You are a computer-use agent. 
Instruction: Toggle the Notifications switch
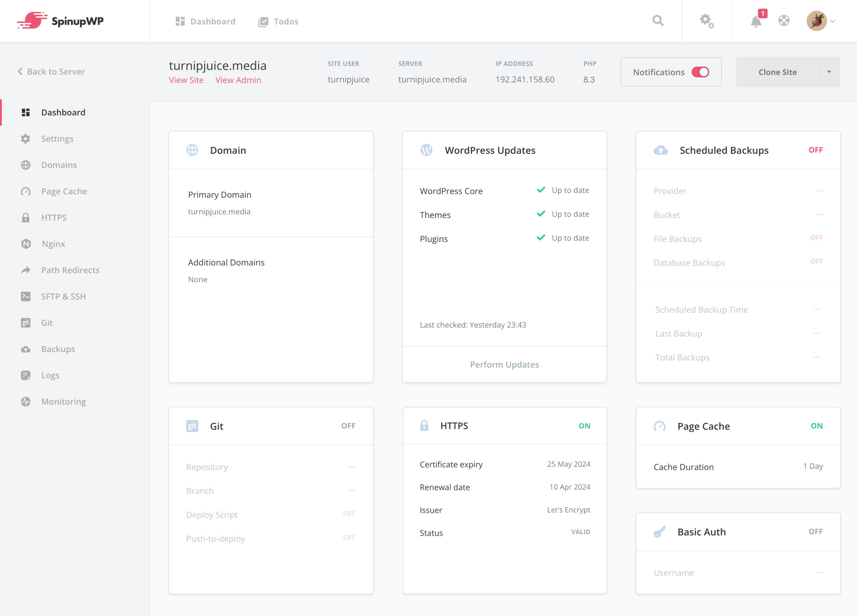pos(700,72)
